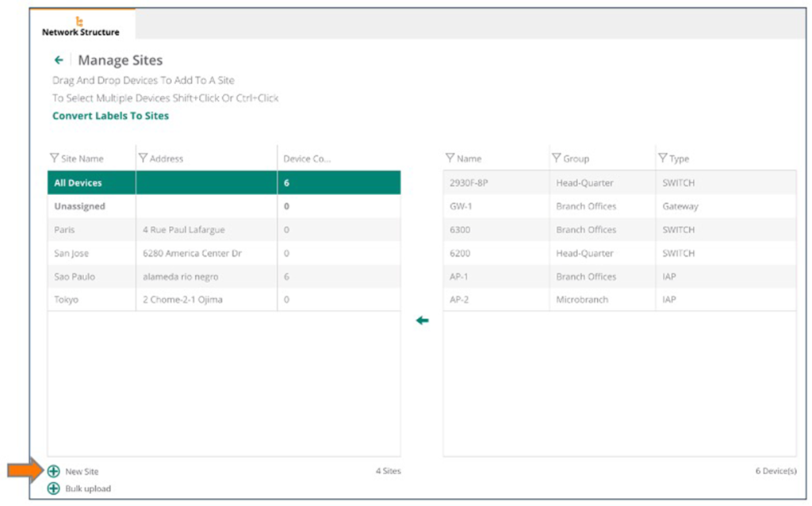
Task: Click the back arrow beside Manage Sites
Action: pyautogui.click(x=59, y=60)
